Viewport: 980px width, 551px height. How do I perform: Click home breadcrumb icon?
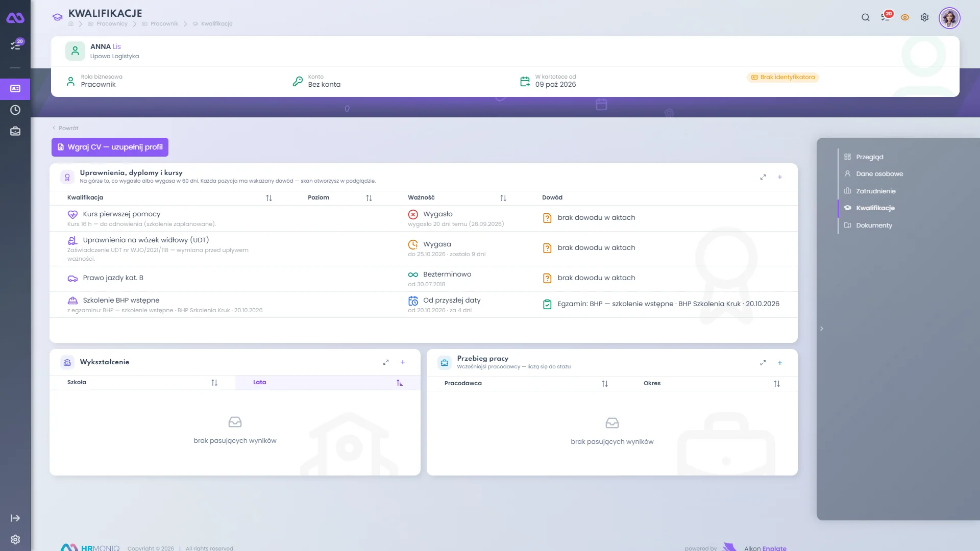[x=71, y=24]
